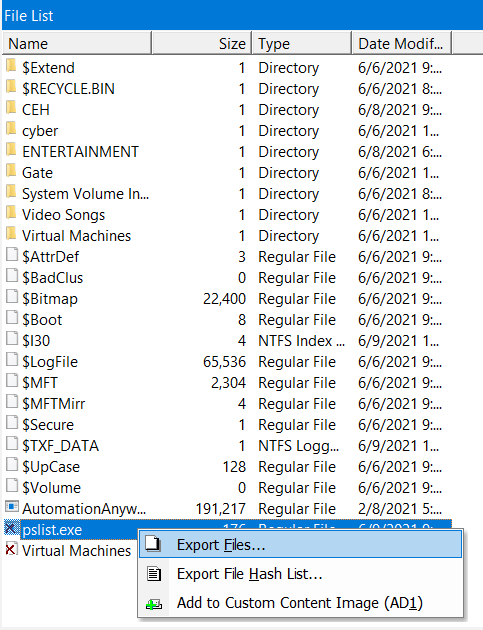The width and height of the screenshot is (483, 630).
Task: Select the $Extend directory name
Action: tap(48, 68)
